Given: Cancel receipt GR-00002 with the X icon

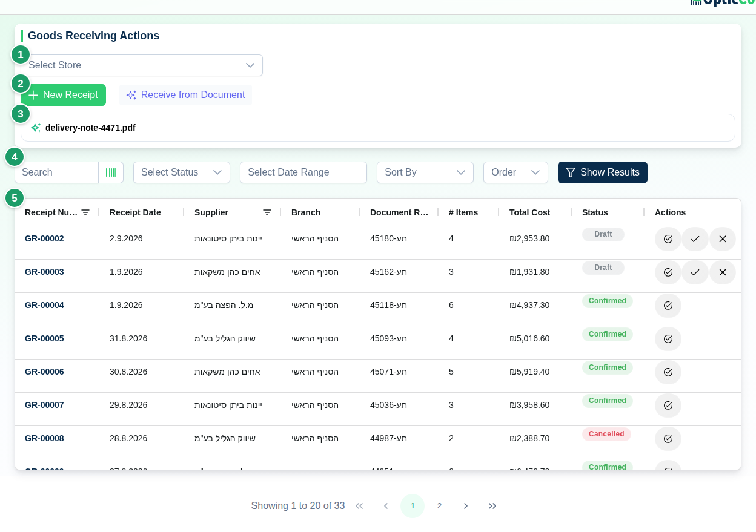Looking at the screenshot, I should [723, 239].
